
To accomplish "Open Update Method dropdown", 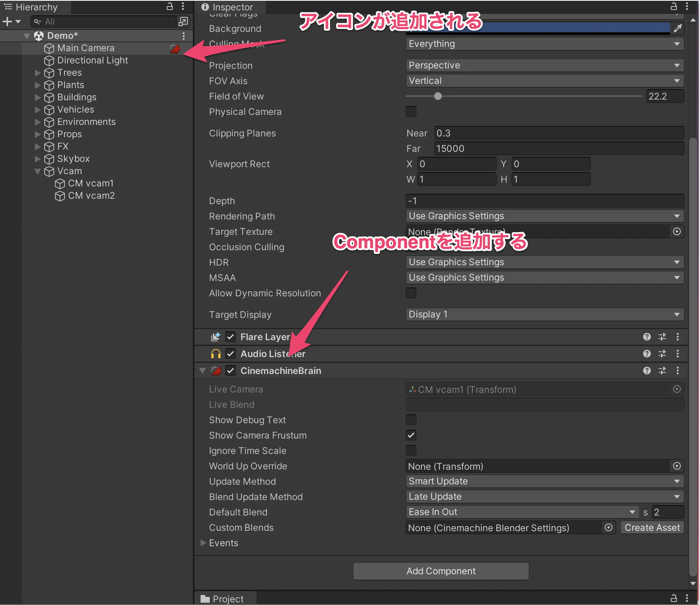I will 545,481.
